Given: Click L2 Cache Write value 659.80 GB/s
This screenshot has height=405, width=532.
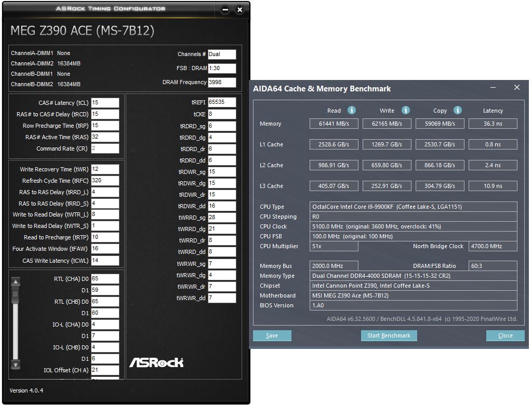Looking at the screenshot, I should [x=387, y=165].
